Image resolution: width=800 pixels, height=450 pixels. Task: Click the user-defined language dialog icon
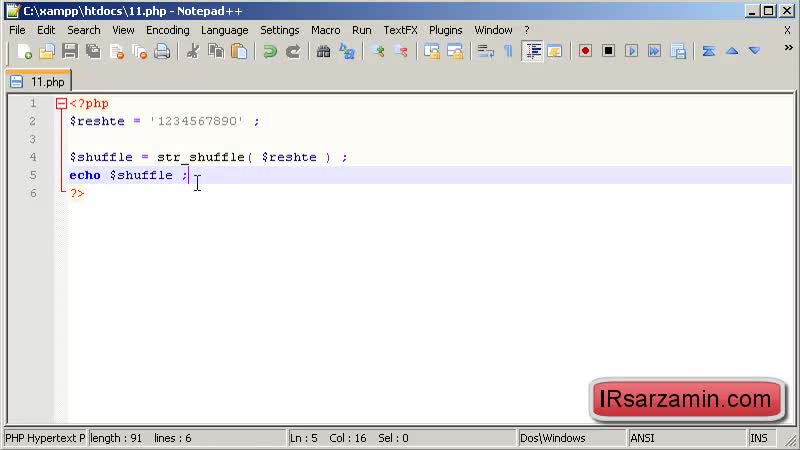555,52
